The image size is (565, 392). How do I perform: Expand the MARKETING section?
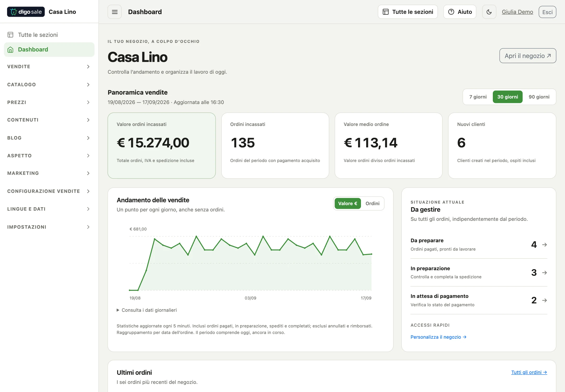pos(49,173)
